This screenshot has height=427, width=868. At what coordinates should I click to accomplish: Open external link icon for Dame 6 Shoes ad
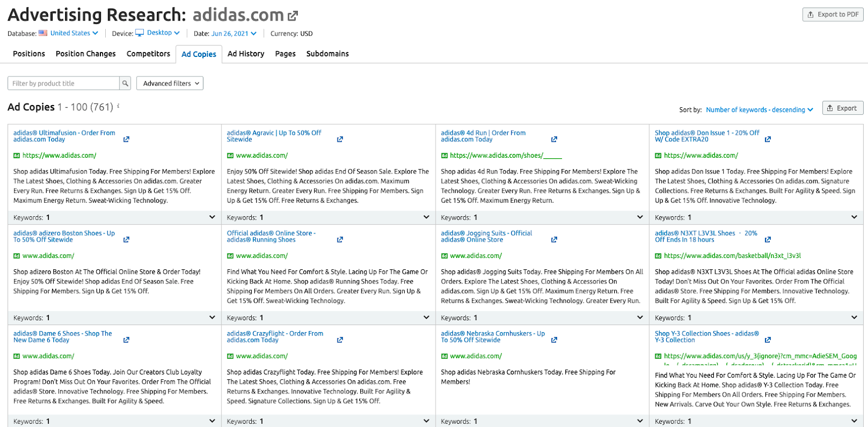pos(126,340)
